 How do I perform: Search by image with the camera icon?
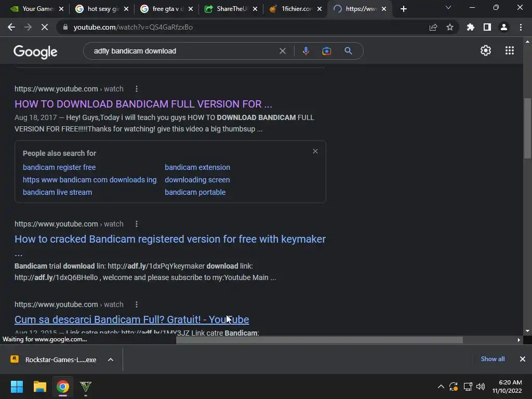pyautogui.click(x=327, y=51)
